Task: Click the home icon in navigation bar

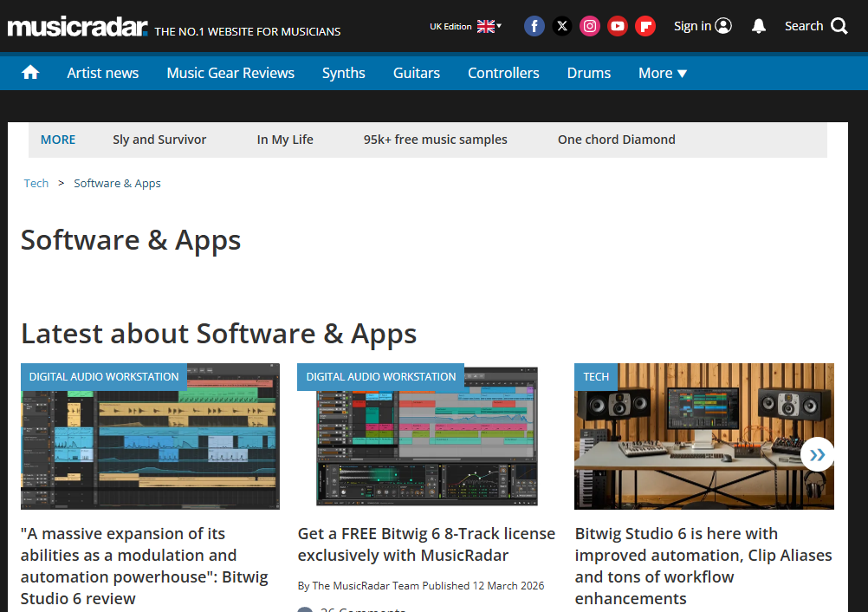Action: pos(30,73)
